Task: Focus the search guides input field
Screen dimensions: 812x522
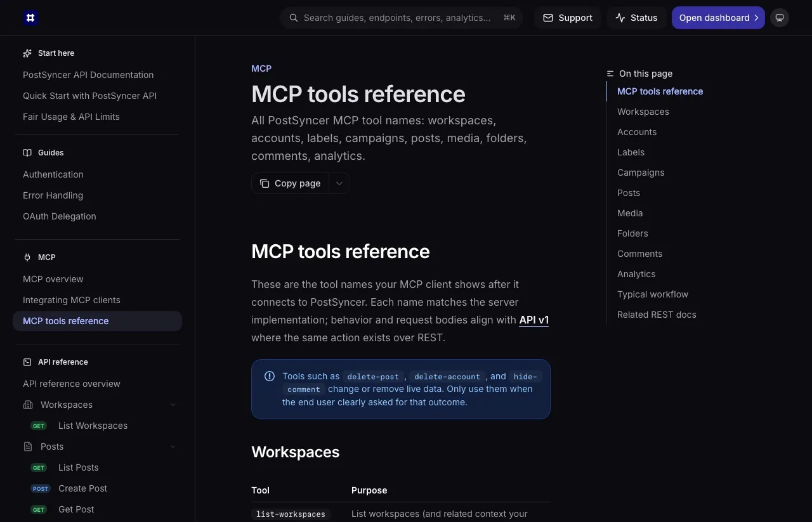Action: (401, 18)
